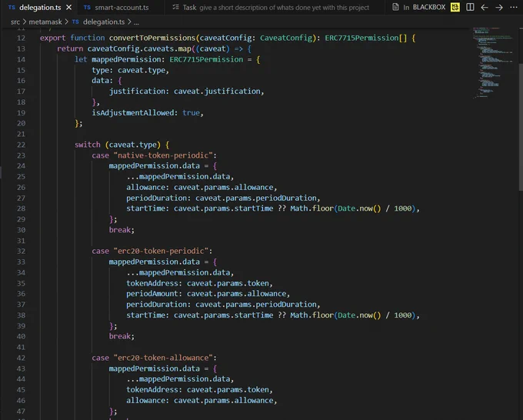Select 'delegation.ts' in the breadcrumb
523x420 pixels.
[x=104, y=22]
